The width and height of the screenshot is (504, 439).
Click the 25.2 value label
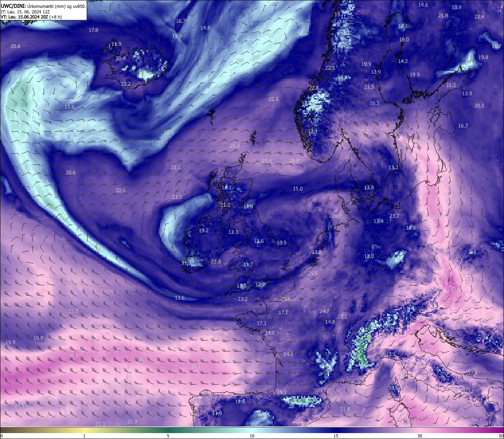[342, 317]
